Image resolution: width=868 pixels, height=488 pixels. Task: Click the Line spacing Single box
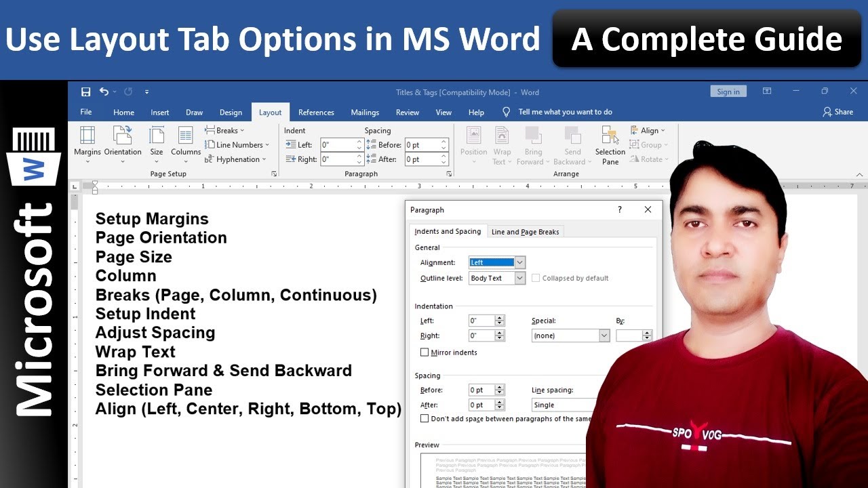(564, 405)
